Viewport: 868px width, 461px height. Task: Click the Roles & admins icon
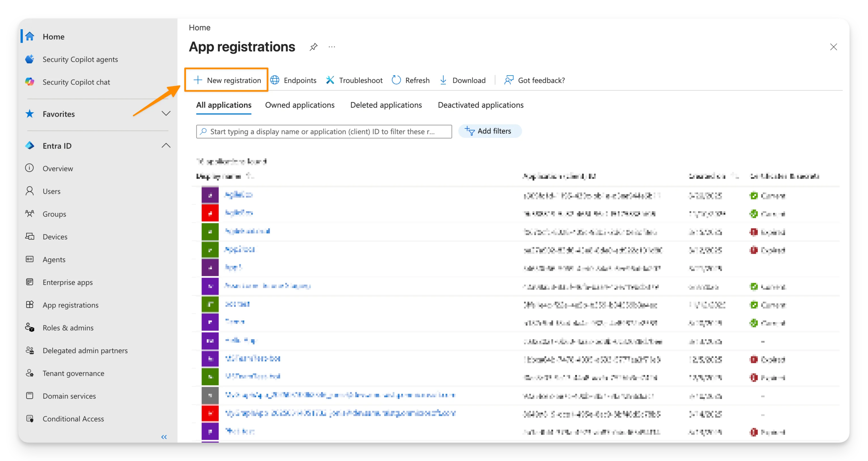30,328
